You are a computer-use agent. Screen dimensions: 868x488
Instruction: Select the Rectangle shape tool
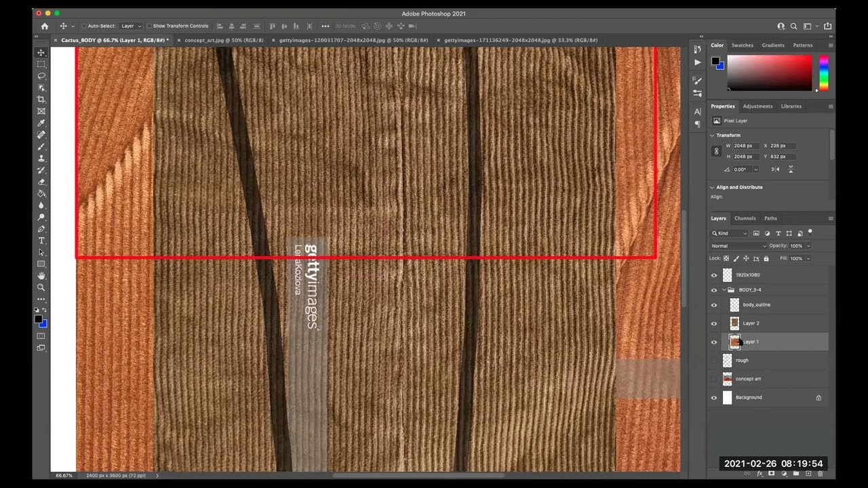pos(41,264)
